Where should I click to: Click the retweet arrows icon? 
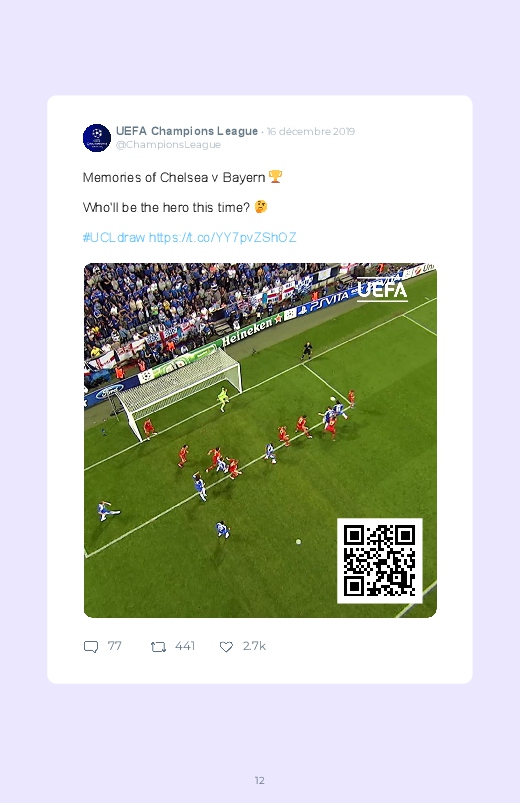coord(158,647)
